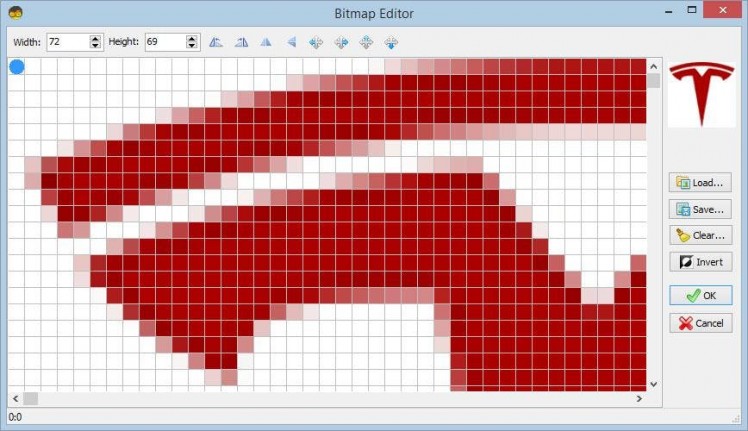
Task: Click the app icon in the title bar
Action: tap(16, 12)
